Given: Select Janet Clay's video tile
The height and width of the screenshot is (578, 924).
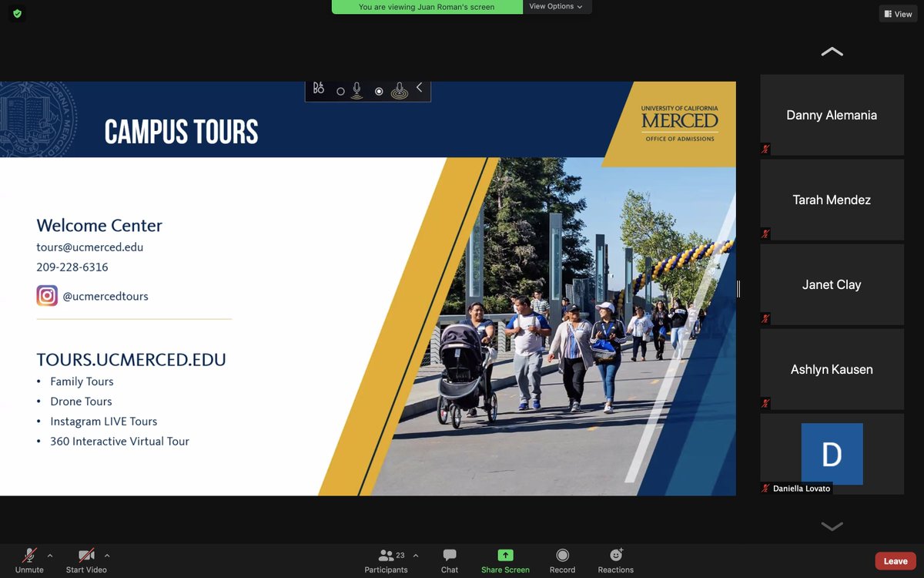Looking at the screenshot, I should click(x=832, y=284).
